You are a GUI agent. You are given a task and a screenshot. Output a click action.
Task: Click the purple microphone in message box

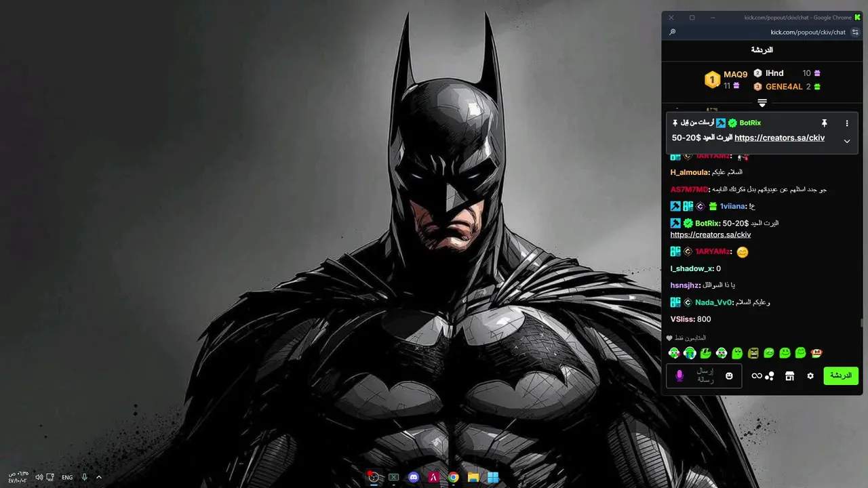click(x=679, y=375)
